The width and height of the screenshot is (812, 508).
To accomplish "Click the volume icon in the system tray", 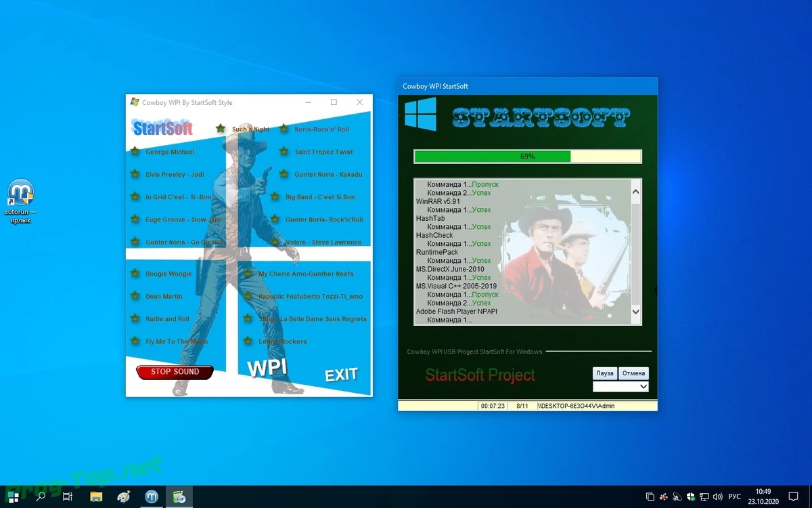I will coord(717,496).
